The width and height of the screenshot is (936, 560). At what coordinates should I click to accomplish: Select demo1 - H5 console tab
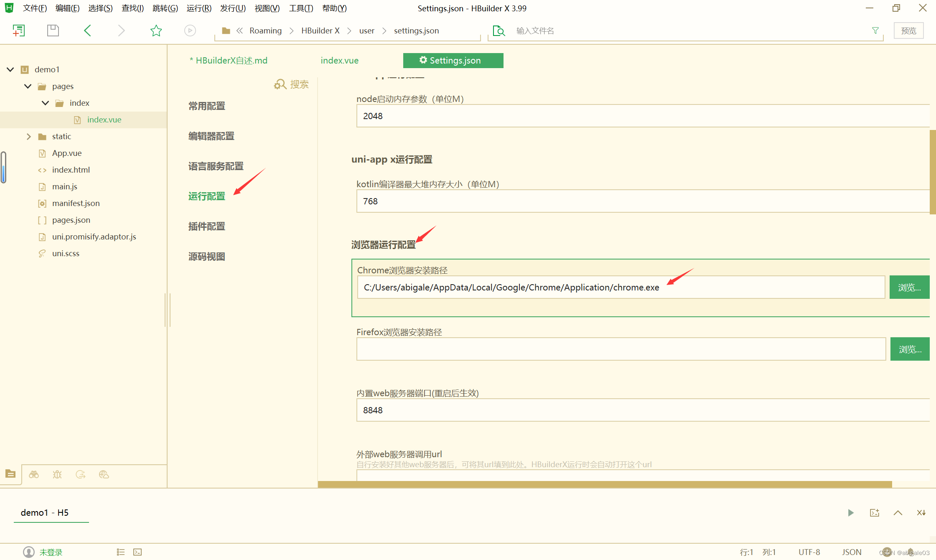45,513
